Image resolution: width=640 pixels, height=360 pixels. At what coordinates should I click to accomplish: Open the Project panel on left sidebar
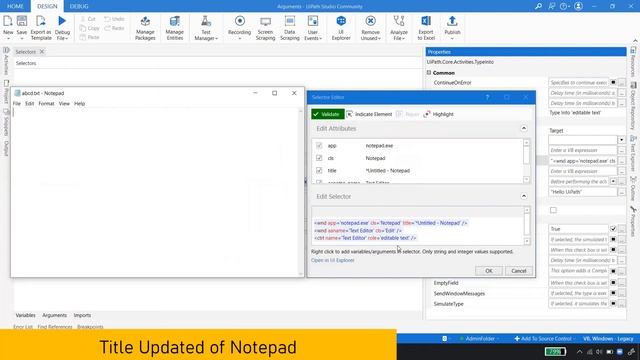(x=6, y=91)
